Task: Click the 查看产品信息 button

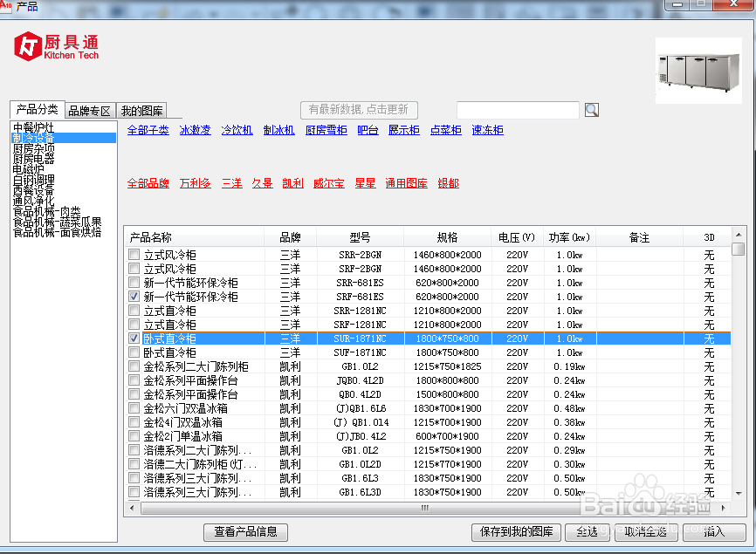Action: coord(245,532)
